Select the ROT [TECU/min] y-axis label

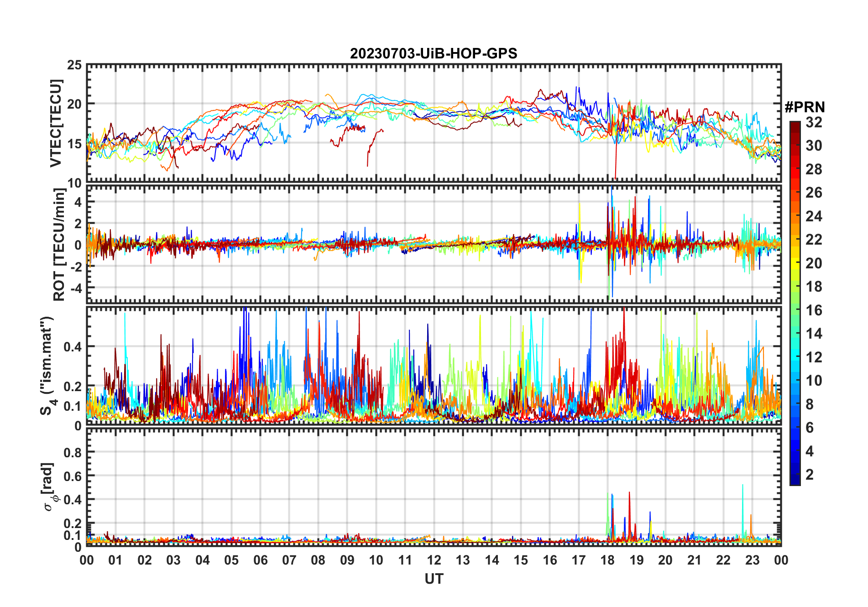[59, 245]
